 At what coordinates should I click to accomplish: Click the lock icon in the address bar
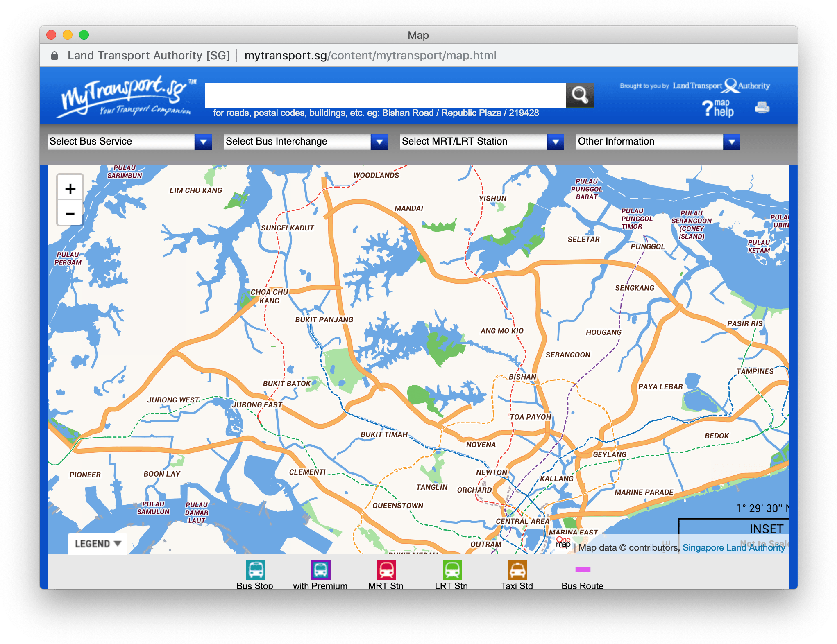tap(54, 56)
